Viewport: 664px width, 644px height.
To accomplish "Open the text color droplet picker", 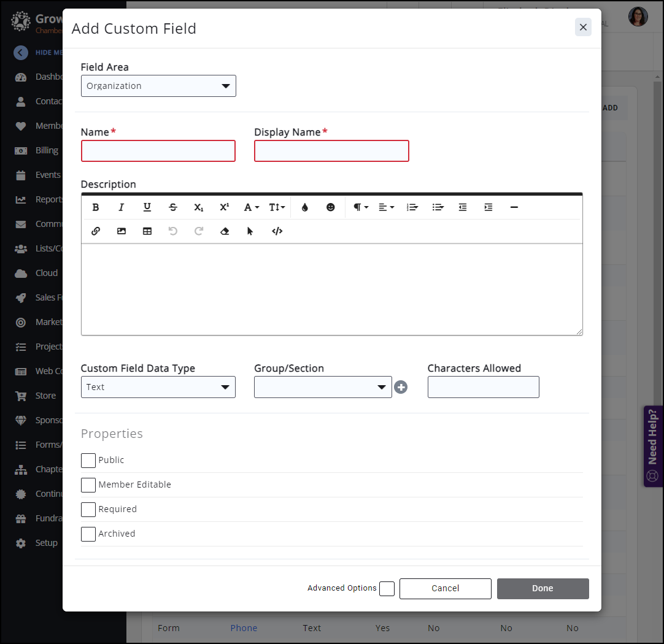I will (305, 207).
